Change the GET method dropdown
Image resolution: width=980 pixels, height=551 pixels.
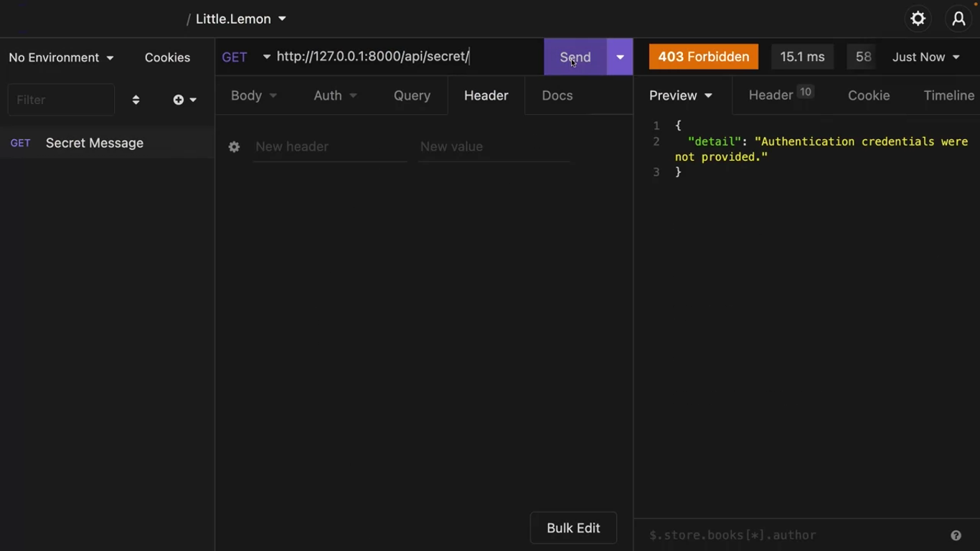(x=245, y=57)
